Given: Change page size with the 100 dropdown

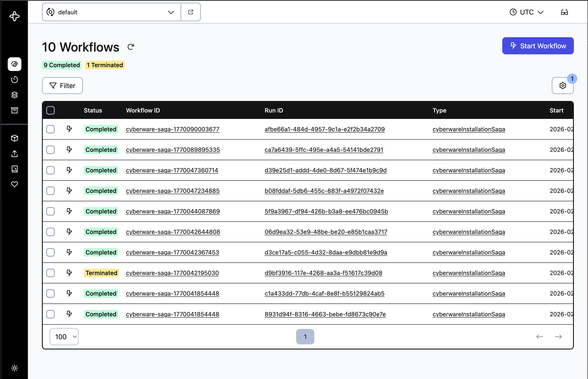Looking at the screenshot, I should [64, 336].
